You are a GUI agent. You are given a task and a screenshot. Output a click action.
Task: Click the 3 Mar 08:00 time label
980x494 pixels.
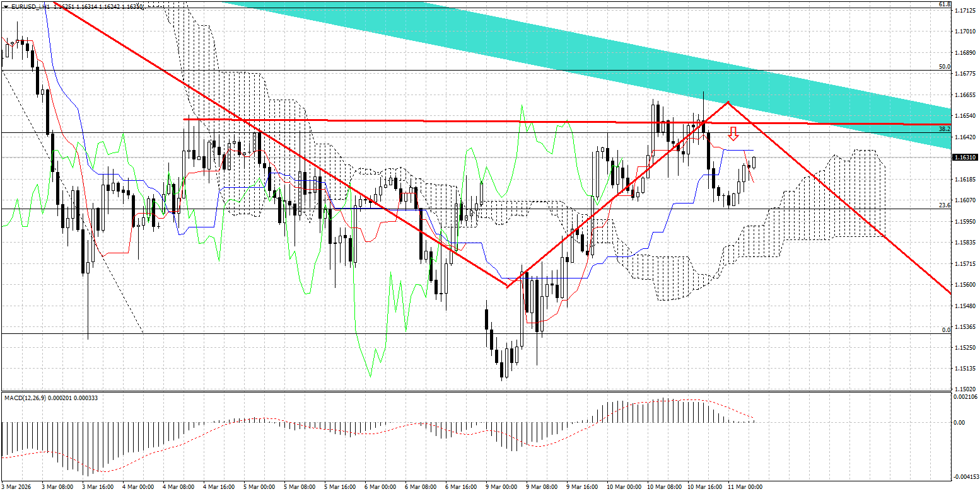click(x=57, y=487)
